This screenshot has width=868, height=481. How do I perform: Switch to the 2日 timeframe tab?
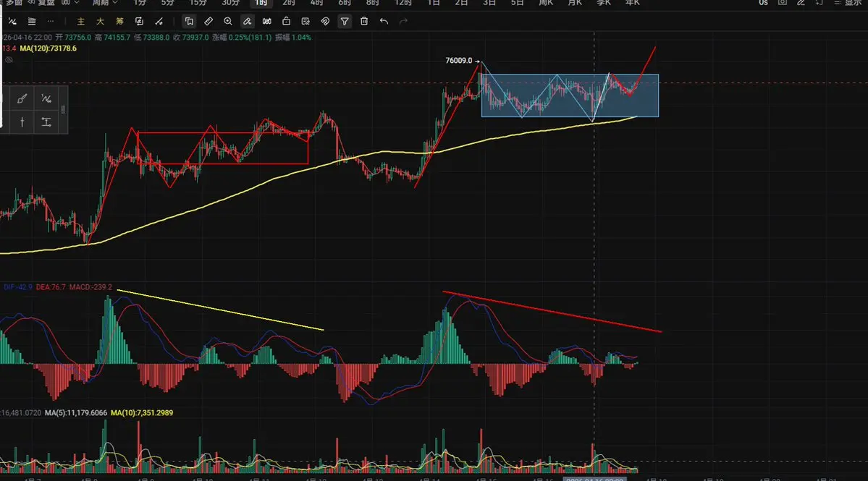462,3
